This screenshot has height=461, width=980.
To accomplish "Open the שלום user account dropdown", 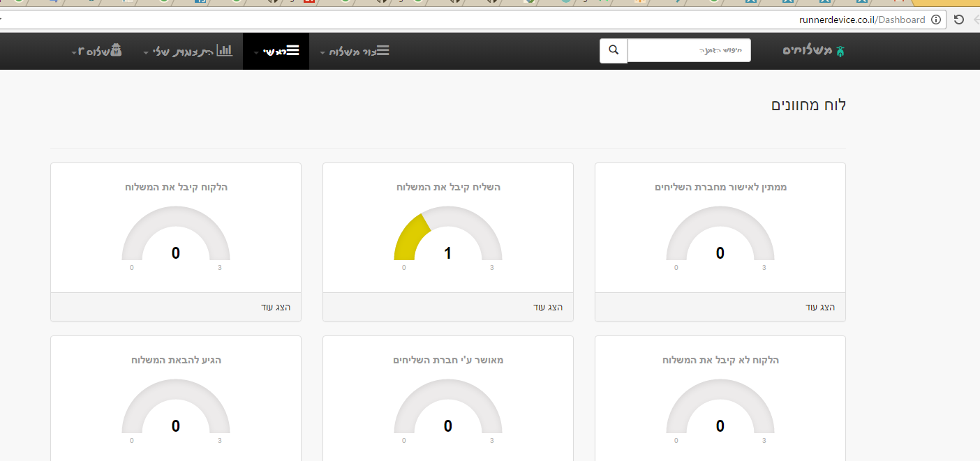I will coord(96,51).
